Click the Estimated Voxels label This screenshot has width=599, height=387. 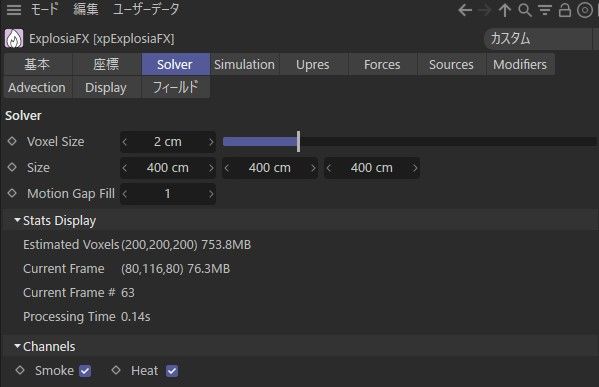pyautogui.click(x=71, y=245)
